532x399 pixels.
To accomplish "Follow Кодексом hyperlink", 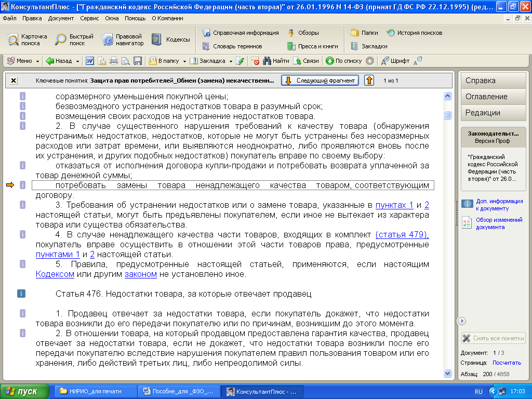I will tap(55, 274).
